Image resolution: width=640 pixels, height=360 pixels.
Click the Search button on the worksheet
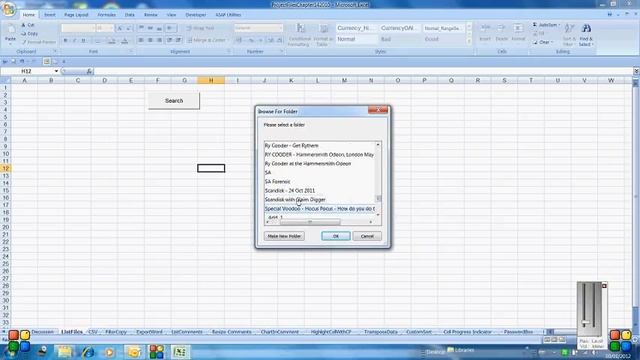click(174, 100)
